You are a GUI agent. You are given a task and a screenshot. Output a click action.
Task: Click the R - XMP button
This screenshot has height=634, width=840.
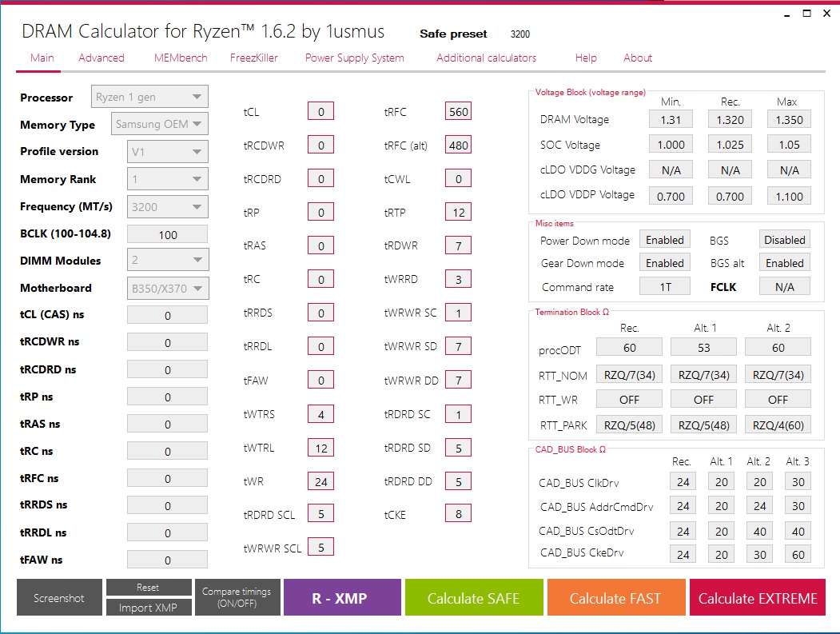pos(342,597)
